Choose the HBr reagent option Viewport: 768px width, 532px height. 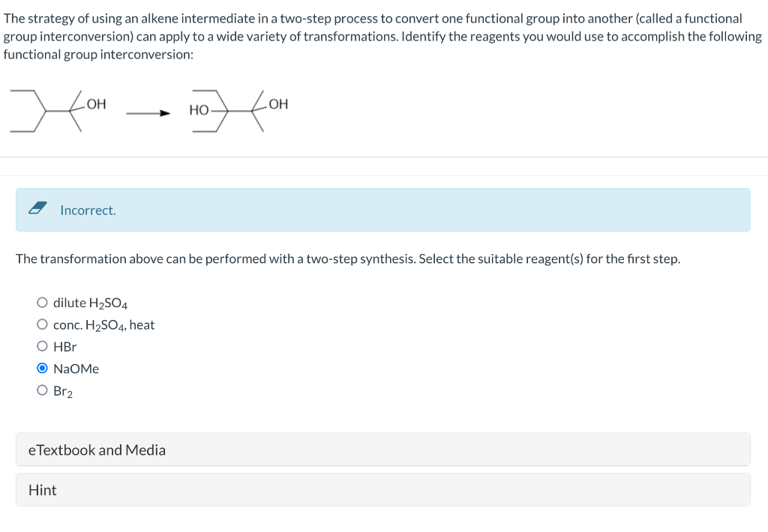43,345
